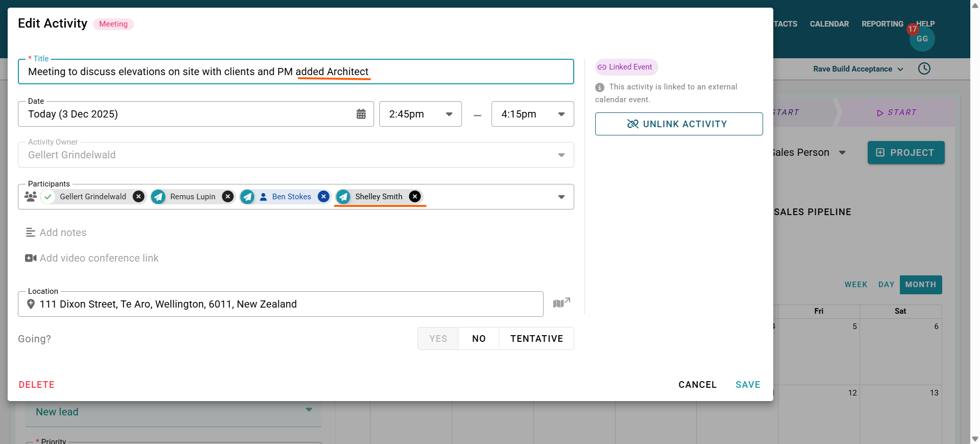Click CANCEL to discard changes
This screenshot has height=444, width=980.
[697, 385]
